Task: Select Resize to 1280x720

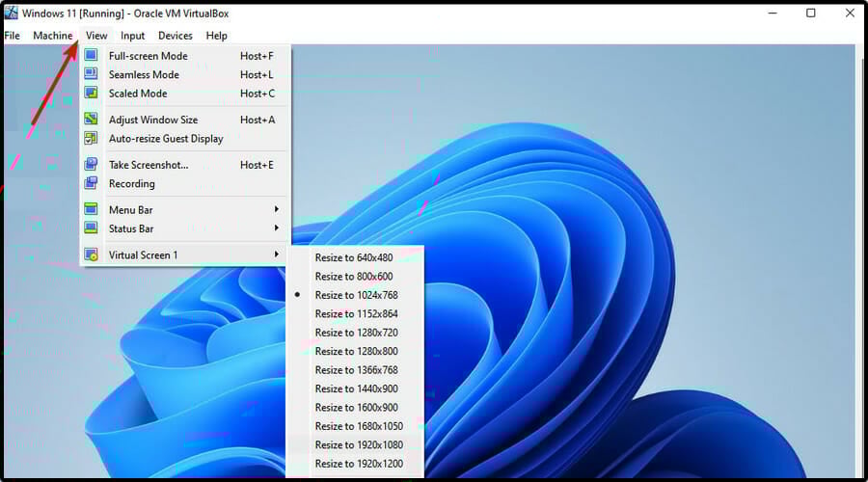Action: [355, 333]
